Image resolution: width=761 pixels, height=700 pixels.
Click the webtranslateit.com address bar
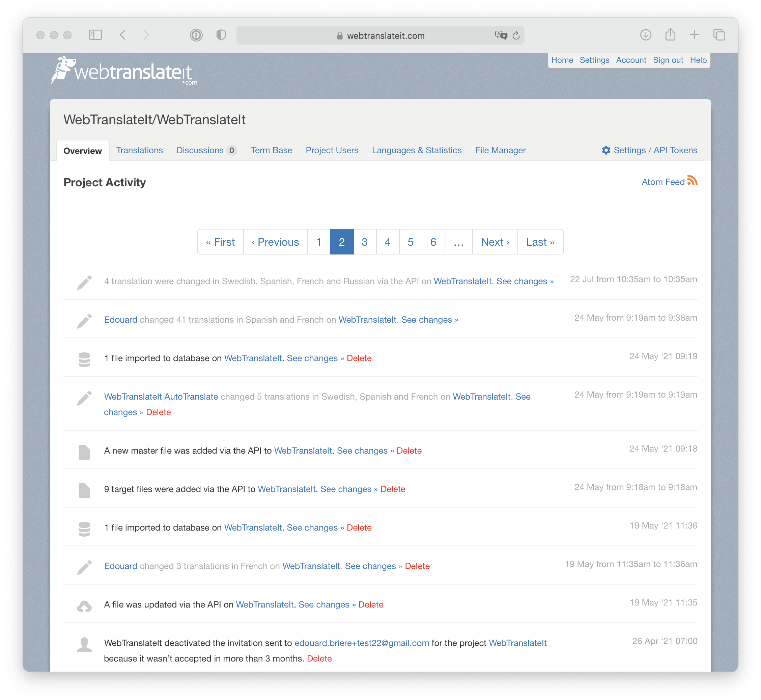click(x=380, y=35)
